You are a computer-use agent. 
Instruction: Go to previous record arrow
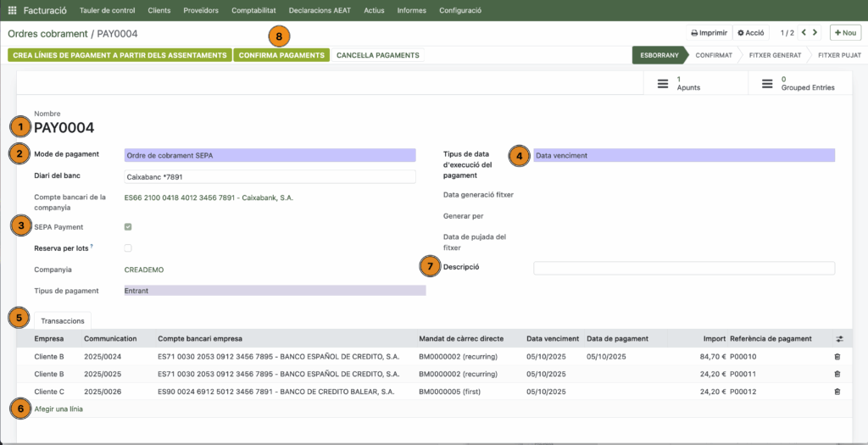pos(802,33)
